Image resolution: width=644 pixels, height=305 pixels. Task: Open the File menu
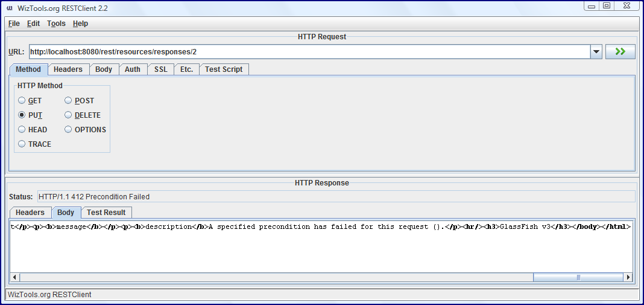pyautogui.click(x=14, y=24)
